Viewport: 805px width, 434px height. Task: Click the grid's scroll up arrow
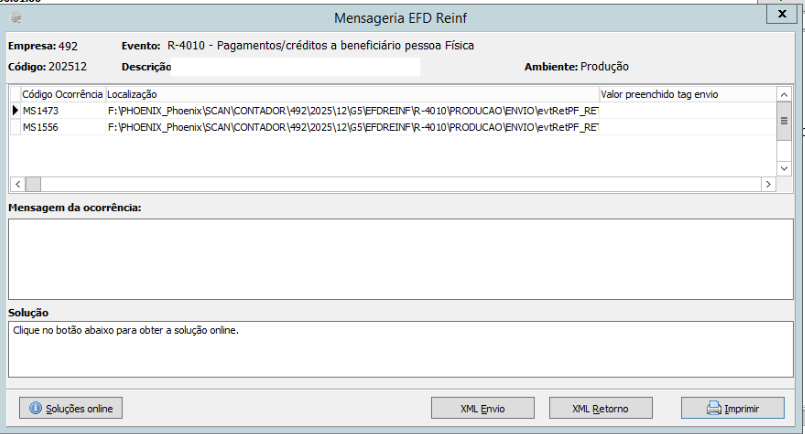pyautogui.click(x=784, y=95)
